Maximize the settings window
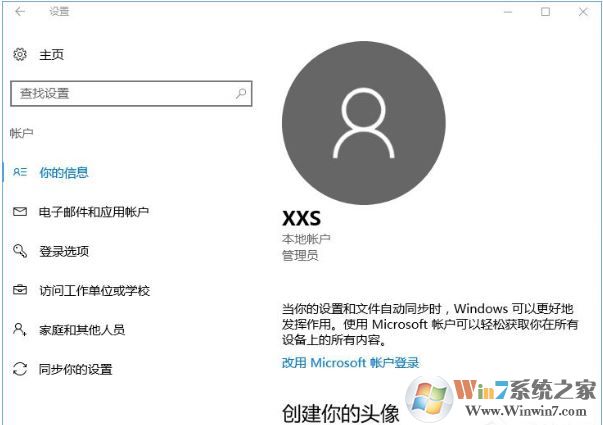Viewport: 603px width, 425px height. coord(545,12)
